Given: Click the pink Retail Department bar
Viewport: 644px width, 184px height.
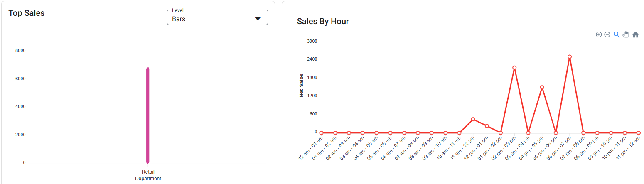Looking at the screenshot, I should point(147,115).
